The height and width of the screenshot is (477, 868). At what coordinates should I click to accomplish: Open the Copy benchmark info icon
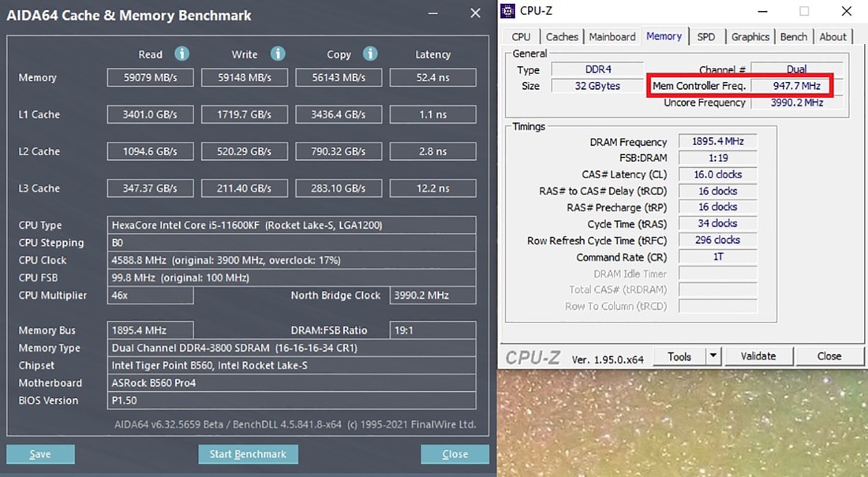pyautogui.click(x=370, y=54)
